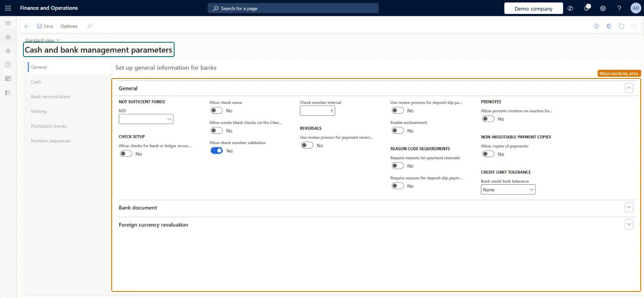The image size is (644, 298).
Task: Open notifications bell icon
Action: point(587,8)
